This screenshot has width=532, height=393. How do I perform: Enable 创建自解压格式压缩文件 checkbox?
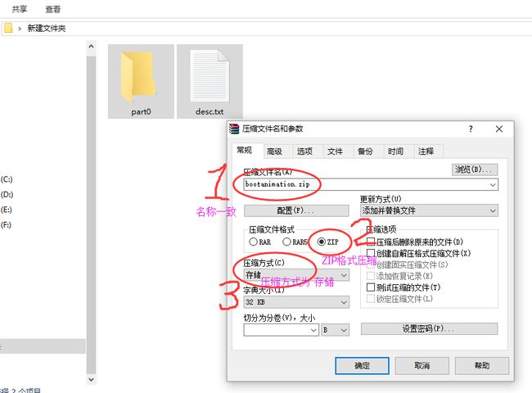[371, 253]
